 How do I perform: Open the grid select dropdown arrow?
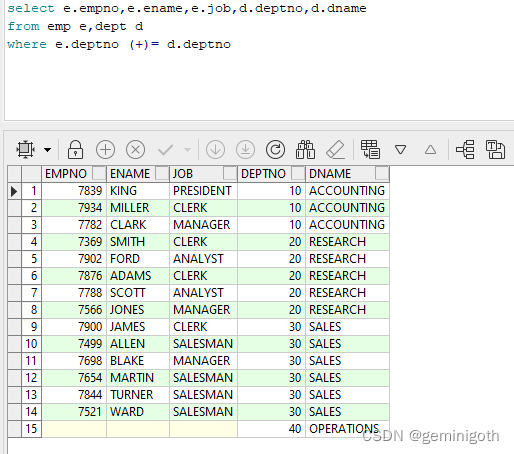point(48,150)
